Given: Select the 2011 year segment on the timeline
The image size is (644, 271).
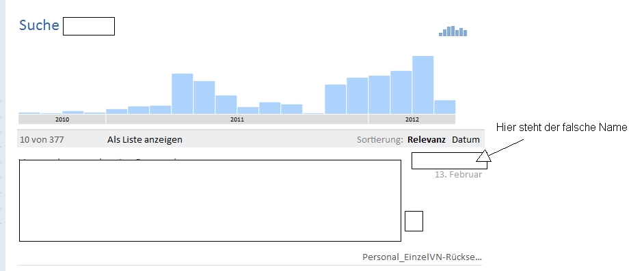Looking at the screenshot, I should [x=237, y=119].
